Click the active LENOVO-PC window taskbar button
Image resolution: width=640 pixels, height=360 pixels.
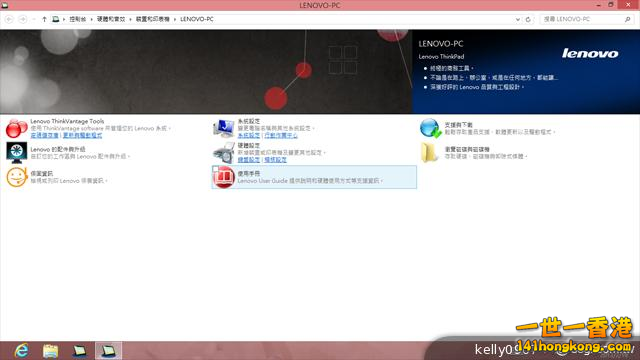(108, 351)
